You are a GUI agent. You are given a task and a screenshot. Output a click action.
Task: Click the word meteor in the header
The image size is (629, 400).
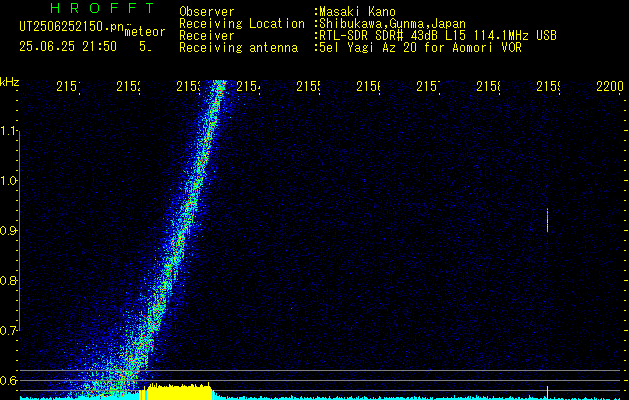pyautogui.click(x=145, y=32)
